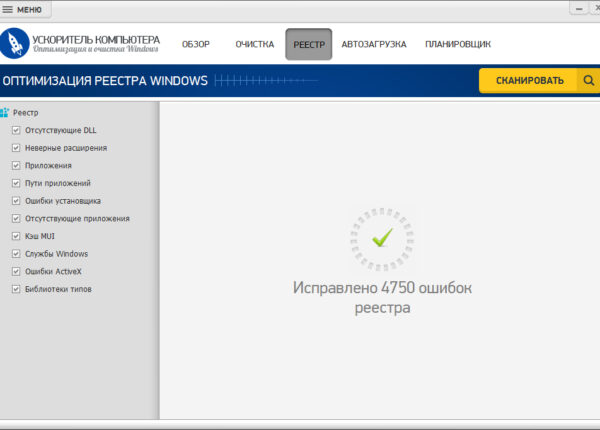Open the МЕНЮ hamburger menu
Screen dimensions: 600x430
coord(22,8)
